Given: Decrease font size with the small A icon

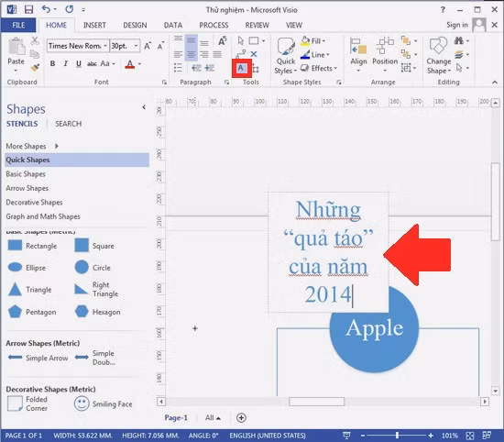Looking at the screenshot, I should 160,46.
